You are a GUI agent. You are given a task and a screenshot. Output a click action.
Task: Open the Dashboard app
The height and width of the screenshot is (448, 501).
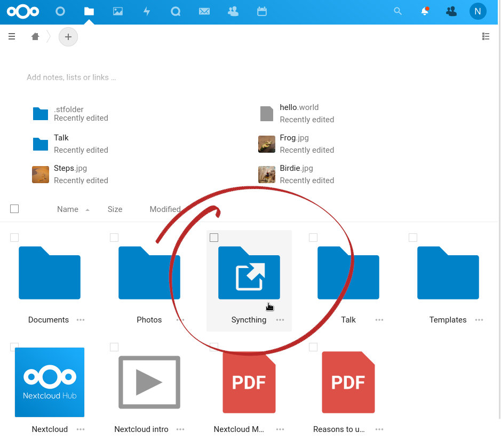(x=60, y=11)
